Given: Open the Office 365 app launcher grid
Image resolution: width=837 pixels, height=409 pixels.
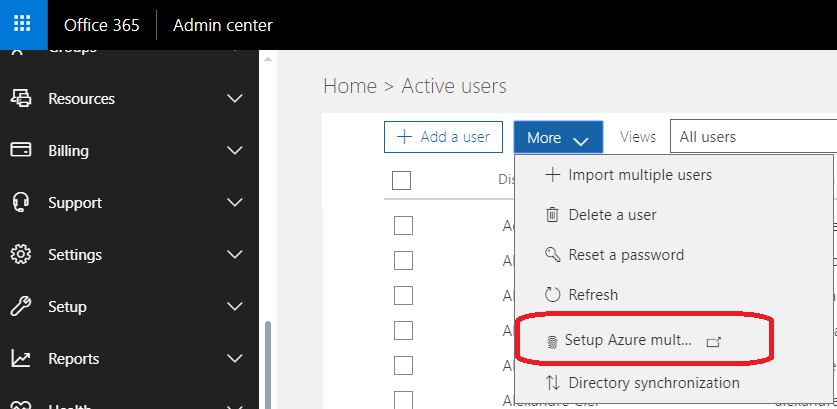Looking at the screenshot, I should point(24,25).
